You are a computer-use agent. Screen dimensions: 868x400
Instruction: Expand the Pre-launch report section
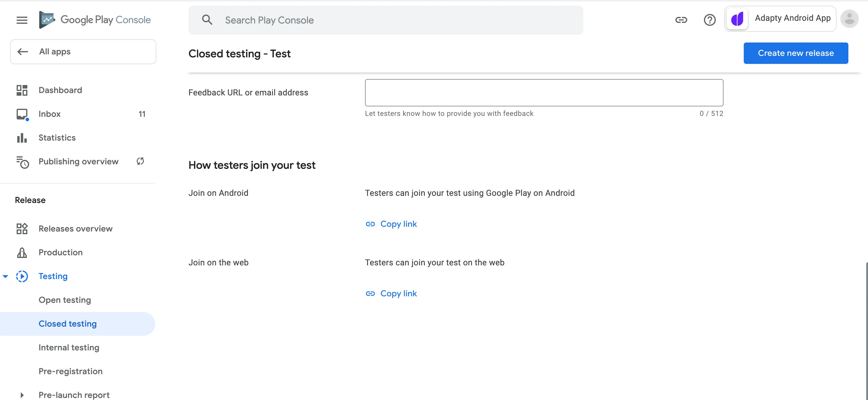22,395
